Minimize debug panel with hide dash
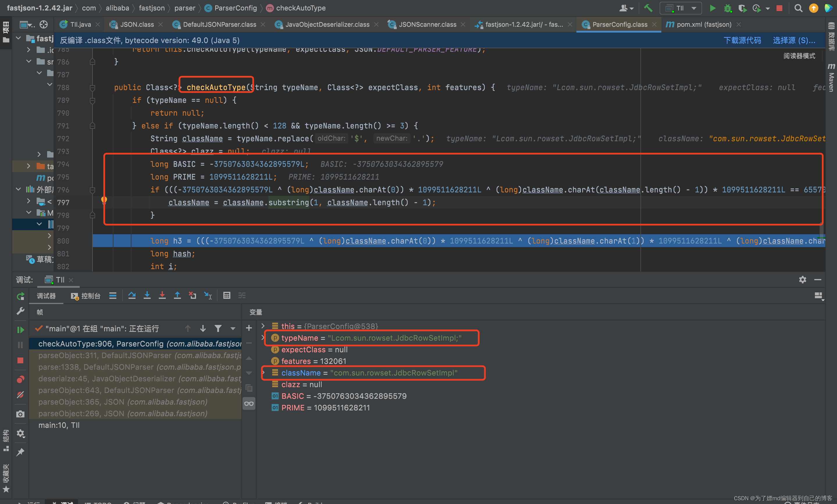This screenshot has height=504, width=837. (x=818, y=279)
